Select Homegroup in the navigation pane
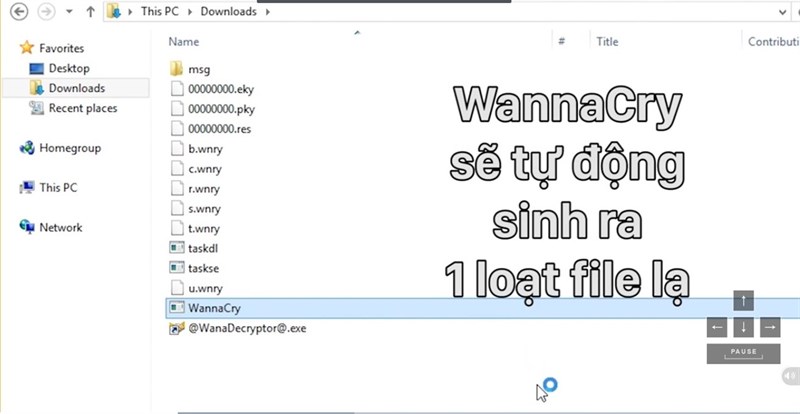The image size is (800, 414). pos(70,148)
